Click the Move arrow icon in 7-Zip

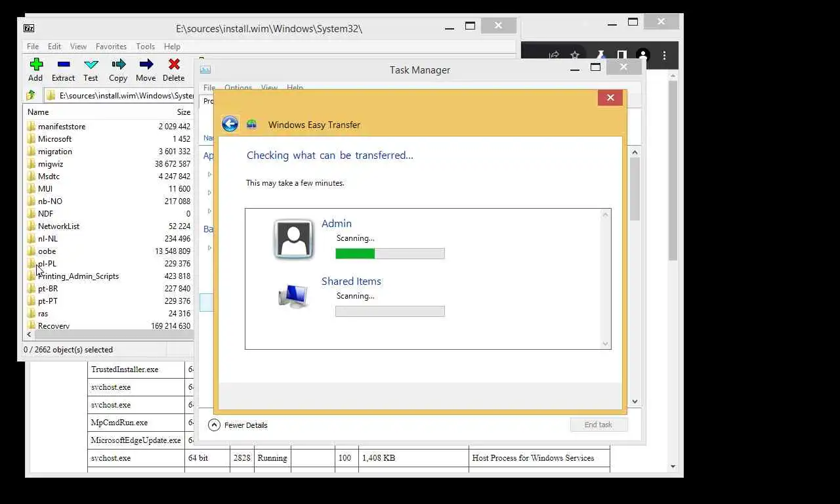coord(146,64)
